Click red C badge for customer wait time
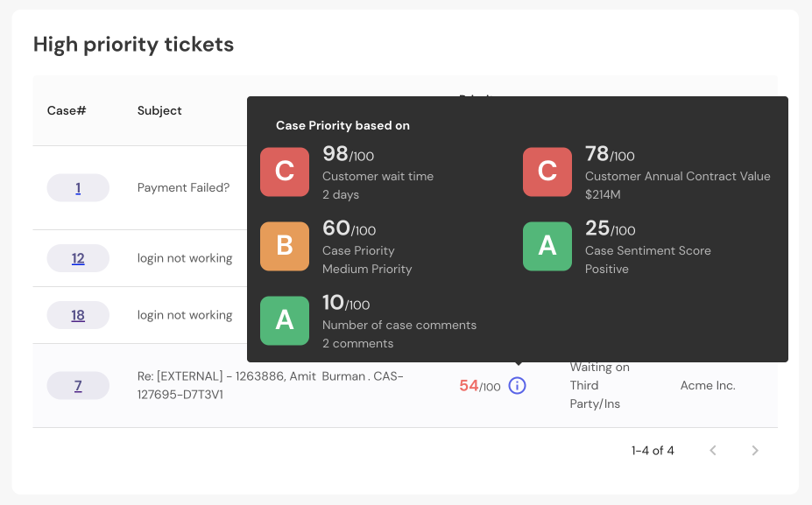 pos(285,172)
